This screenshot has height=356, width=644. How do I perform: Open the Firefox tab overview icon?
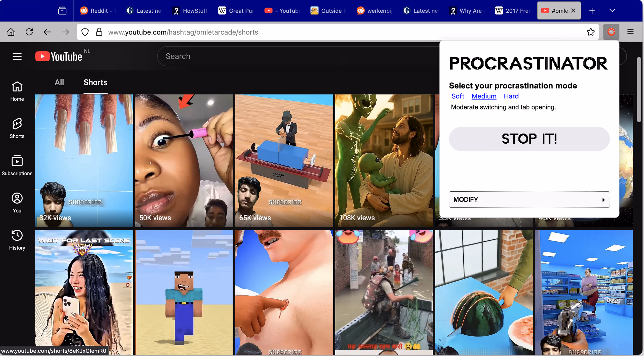click(x=62, y=11)
